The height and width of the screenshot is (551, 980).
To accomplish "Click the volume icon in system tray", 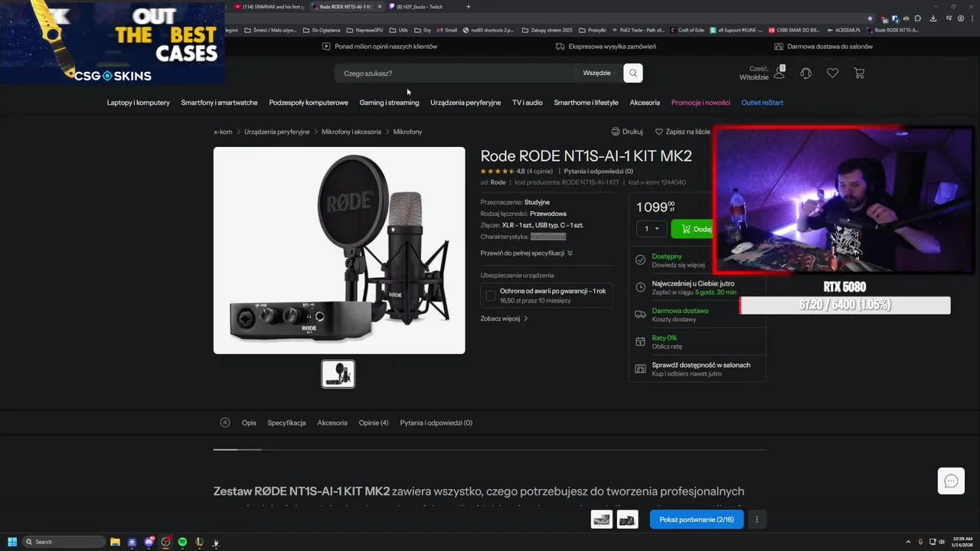I will click(942, 542).
